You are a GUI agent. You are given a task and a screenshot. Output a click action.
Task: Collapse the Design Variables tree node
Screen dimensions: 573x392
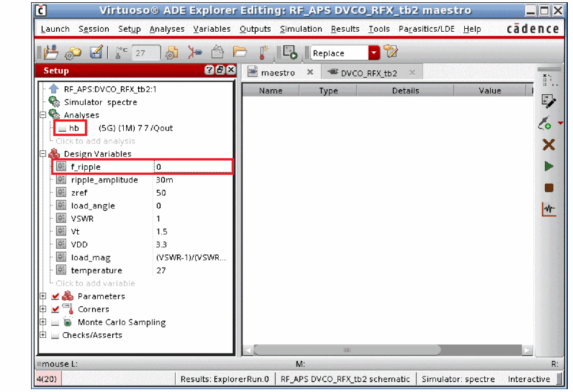point(43,154)
